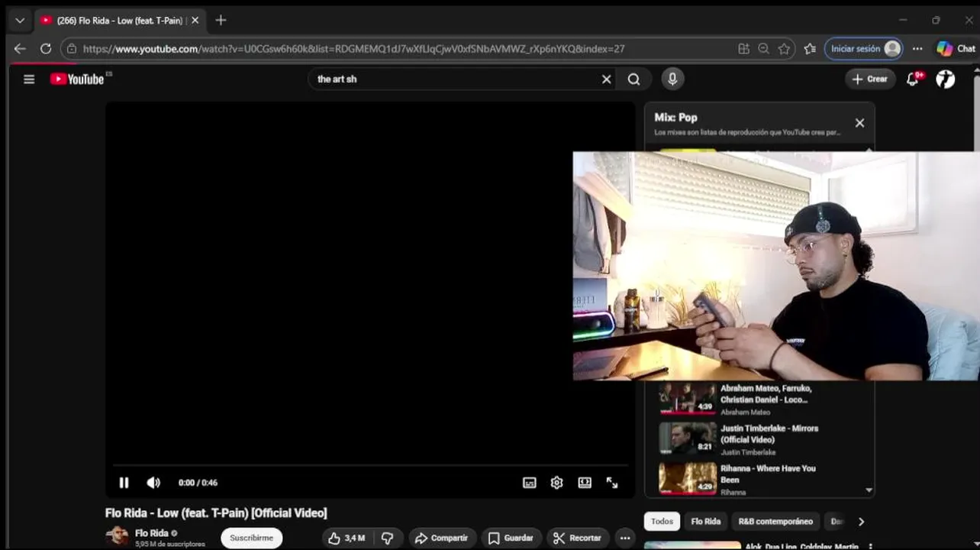Open YouTube notifications bell

[x=913, y=79]
